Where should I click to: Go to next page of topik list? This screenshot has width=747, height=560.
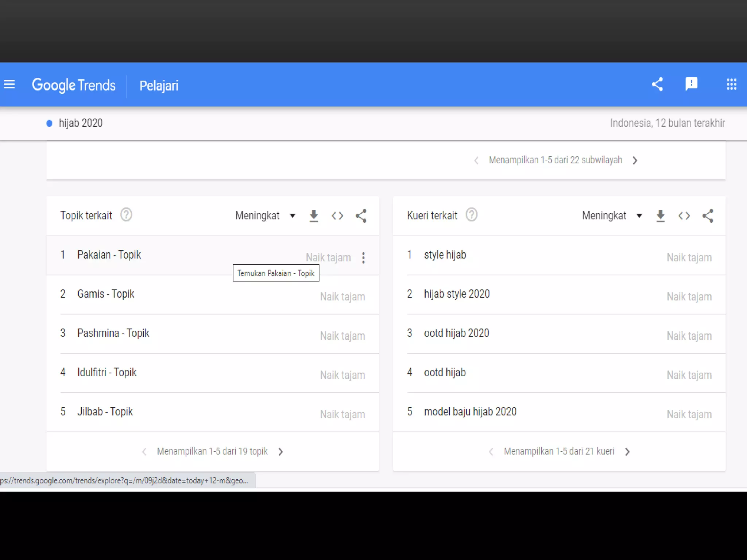(x=280, y=452)
